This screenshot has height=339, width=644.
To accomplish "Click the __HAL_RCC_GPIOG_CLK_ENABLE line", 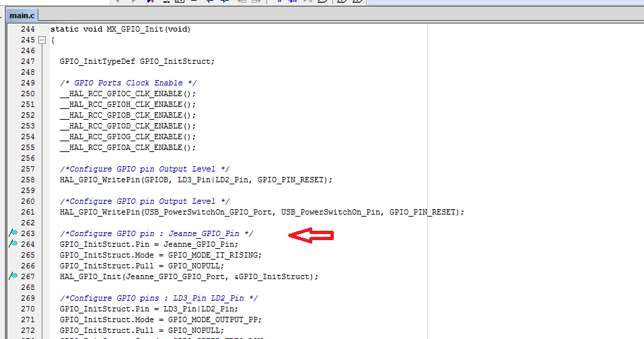I will (128, 137).
